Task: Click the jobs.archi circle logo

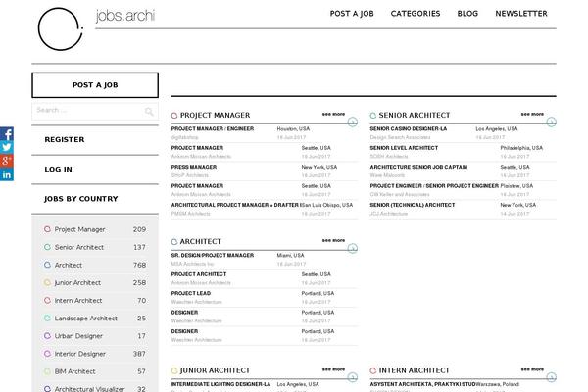Action: 61,29
